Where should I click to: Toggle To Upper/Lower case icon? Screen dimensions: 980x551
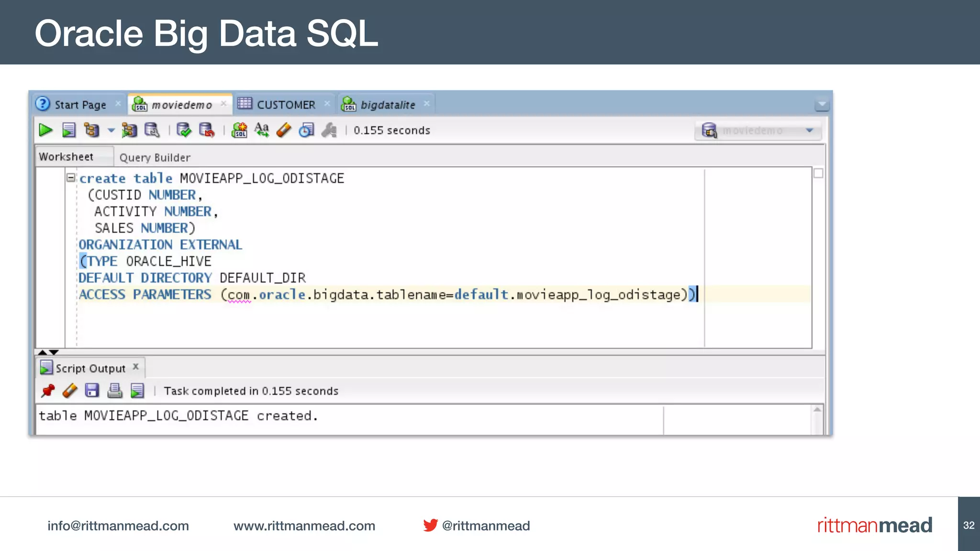click(262, 130)
